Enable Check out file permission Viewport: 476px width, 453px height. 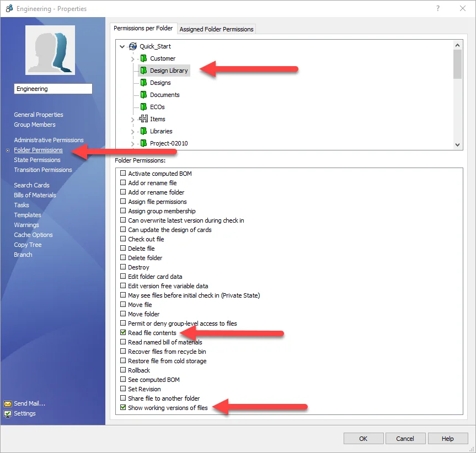pos(123,239)
